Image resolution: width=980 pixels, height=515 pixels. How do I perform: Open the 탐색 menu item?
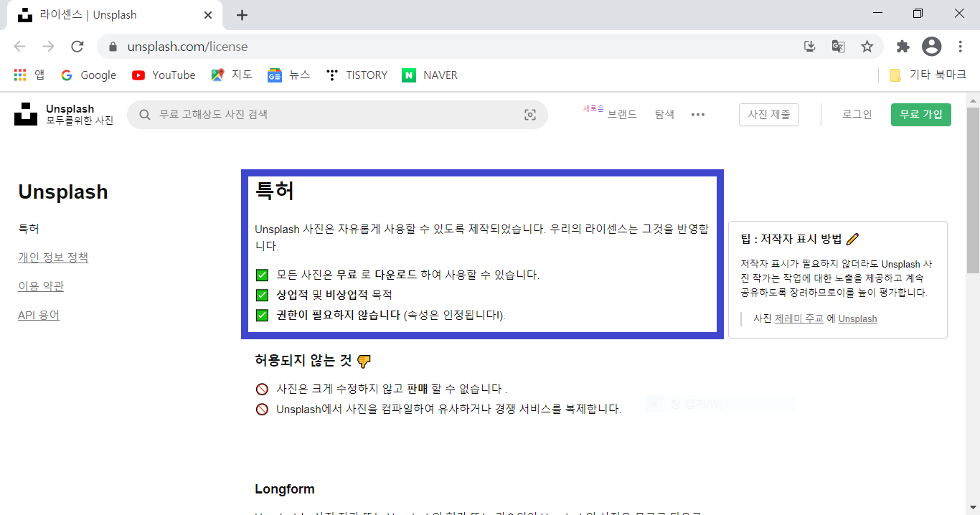point(664,114)
